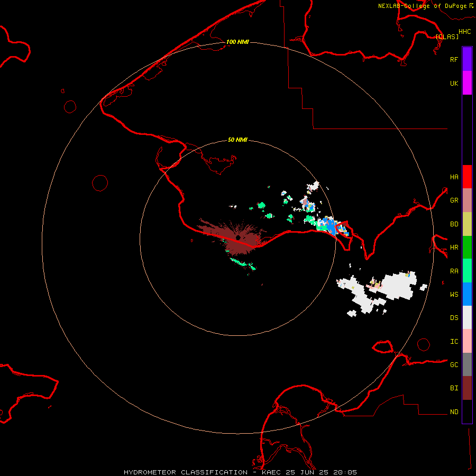Screen dimensions: 476x476
Task: Click the HA legend label
Action: 454,177
